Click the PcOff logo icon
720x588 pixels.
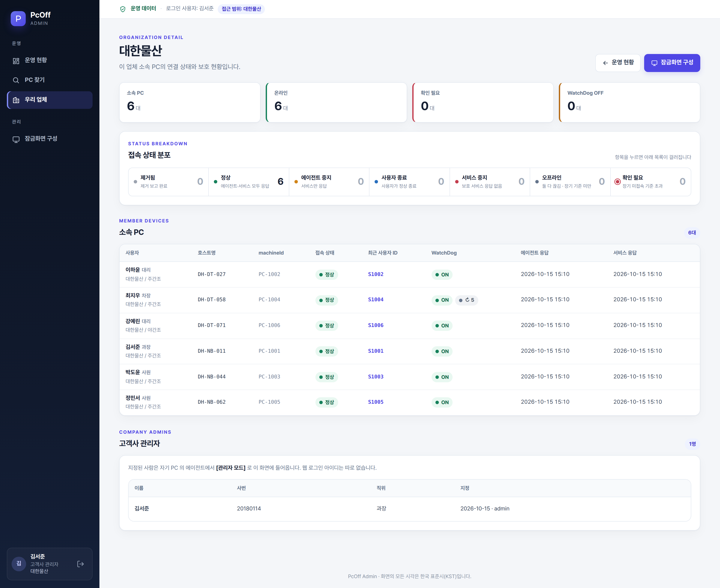[x=18, y=19]
